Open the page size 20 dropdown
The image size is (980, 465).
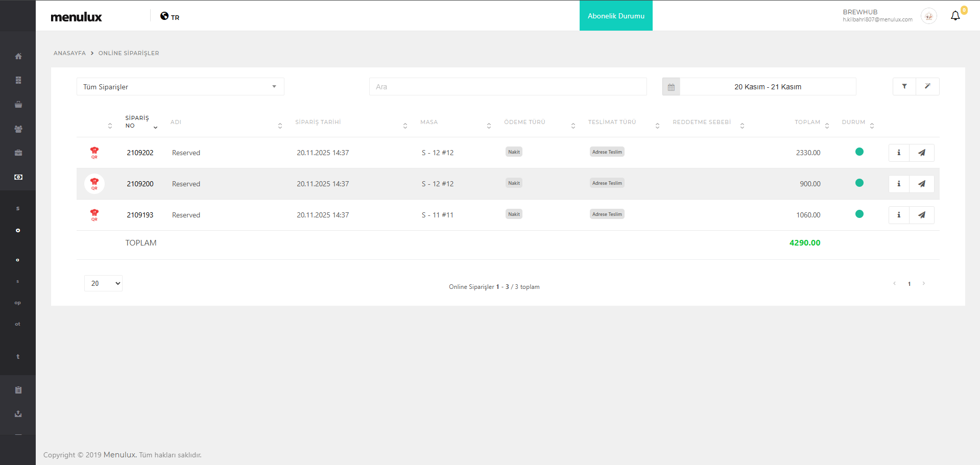tap(103, 283)
